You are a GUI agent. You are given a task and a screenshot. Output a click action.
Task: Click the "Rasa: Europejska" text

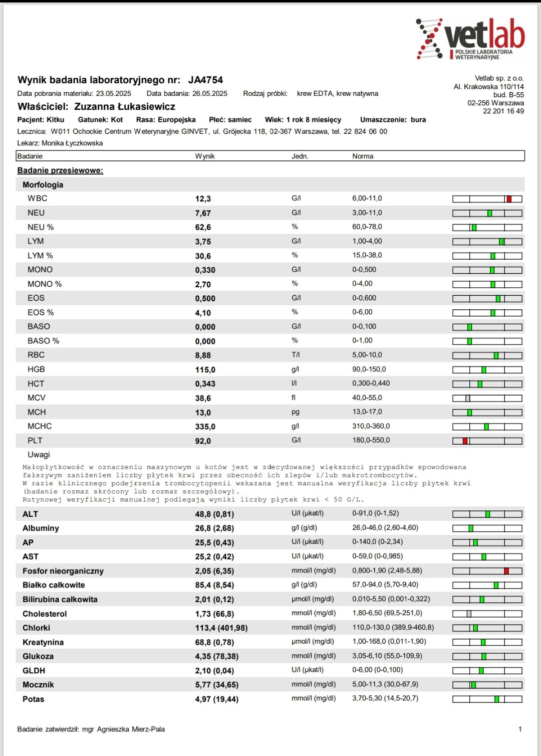tap(166, 120)
